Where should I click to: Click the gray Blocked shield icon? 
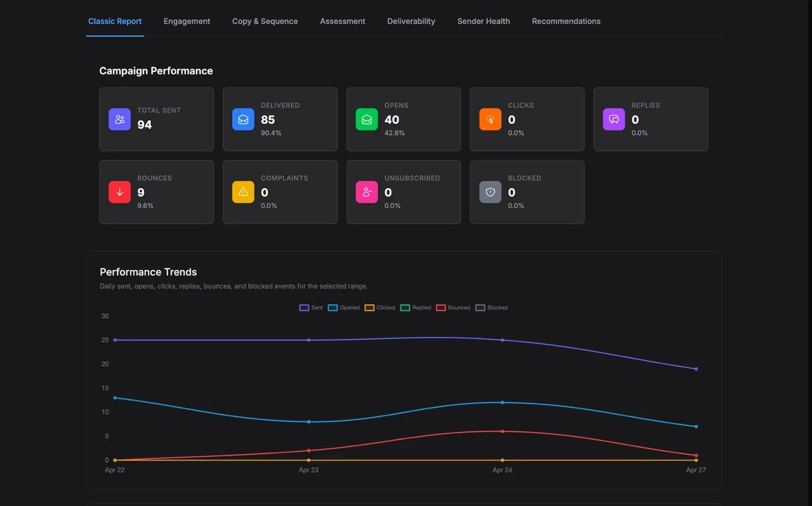pos(490,192)
